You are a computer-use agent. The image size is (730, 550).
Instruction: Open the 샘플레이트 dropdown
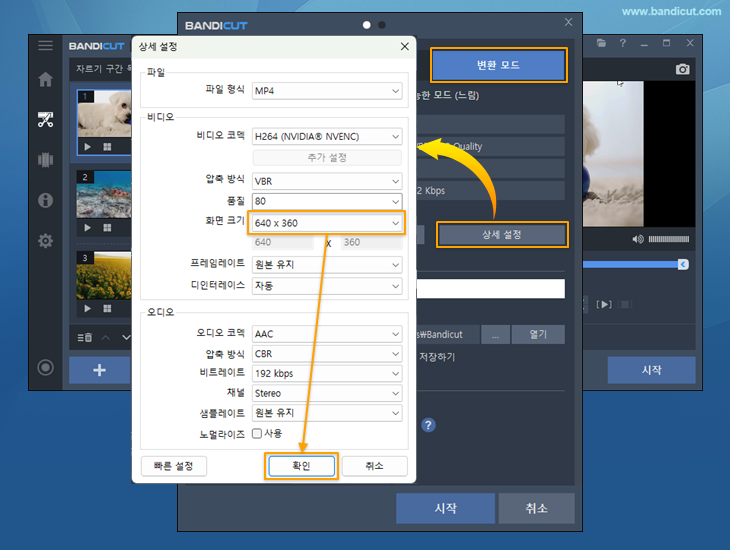[x=327, y=413]
